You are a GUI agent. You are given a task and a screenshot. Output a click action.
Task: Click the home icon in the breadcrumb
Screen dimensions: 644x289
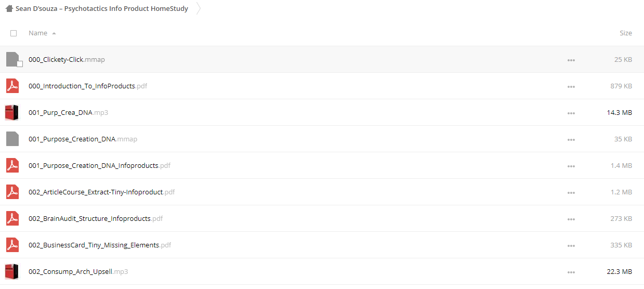point(9,9)
